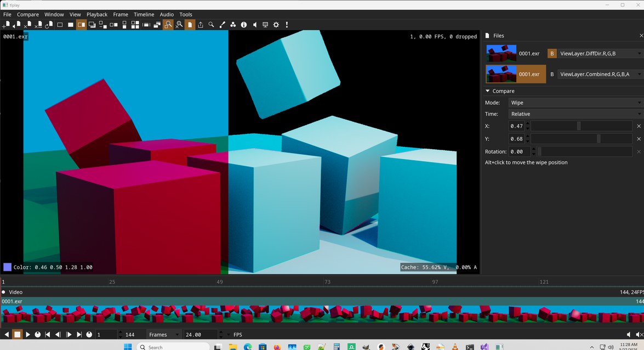Click the wipe Y position slider
644x350 pixels.
581,139
